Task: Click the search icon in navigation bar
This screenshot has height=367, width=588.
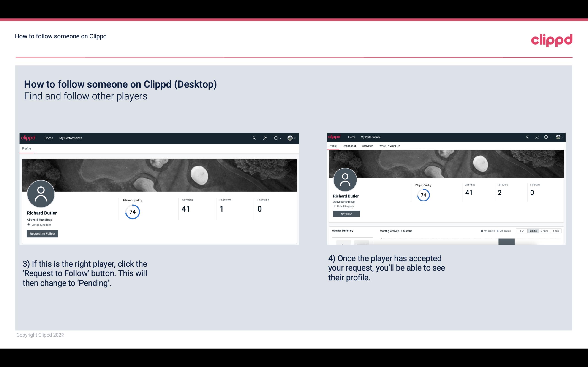Action: pos(254,138)
